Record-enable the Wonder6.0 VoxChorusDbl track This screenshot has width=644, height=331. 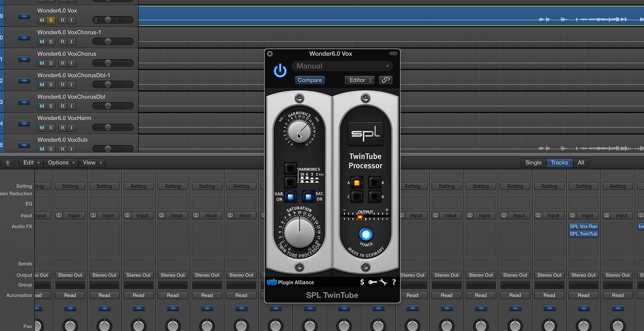pos(63,106)
